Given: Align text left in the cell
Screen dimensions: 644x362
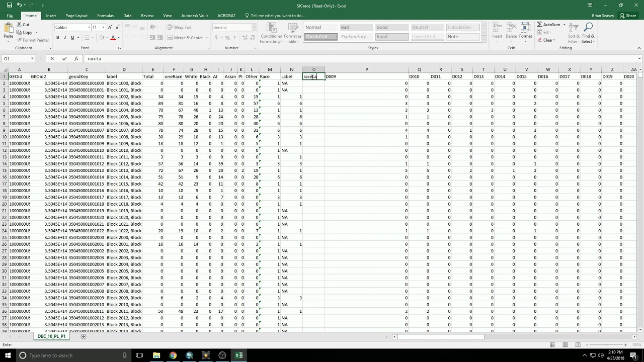Looking at the screenshot, I should [x=127, y=38].
